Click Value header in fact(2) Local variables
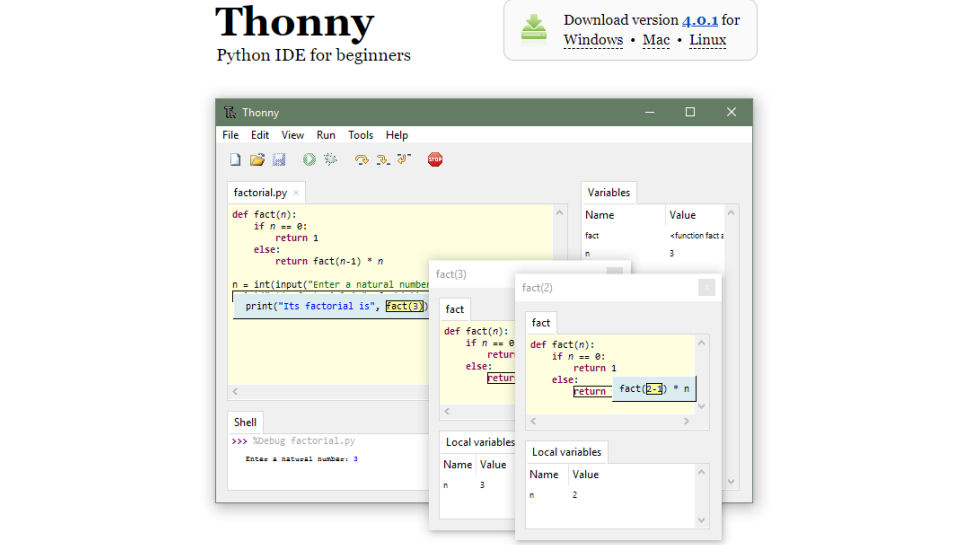The width and height of the screenshot is (970, 545). tap(631, 474)
